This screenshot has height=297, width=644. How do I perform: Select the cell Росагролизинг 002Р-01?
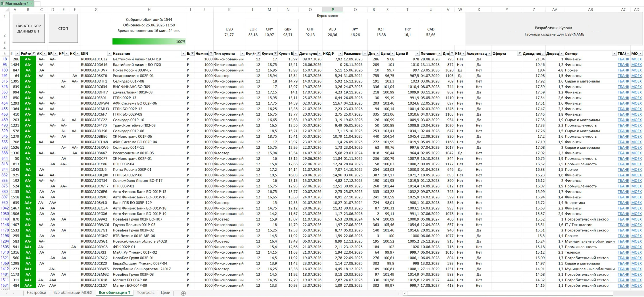click(149, 76)
